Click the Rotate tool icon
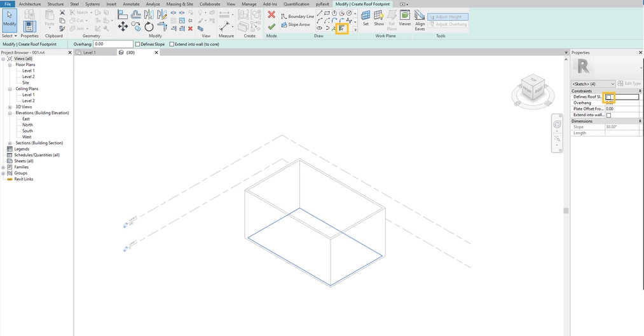 click(149, 27)
